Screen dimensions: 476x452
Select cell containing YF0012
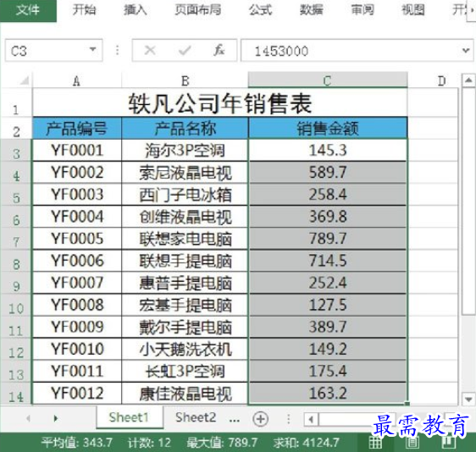[x=77, y=394]
